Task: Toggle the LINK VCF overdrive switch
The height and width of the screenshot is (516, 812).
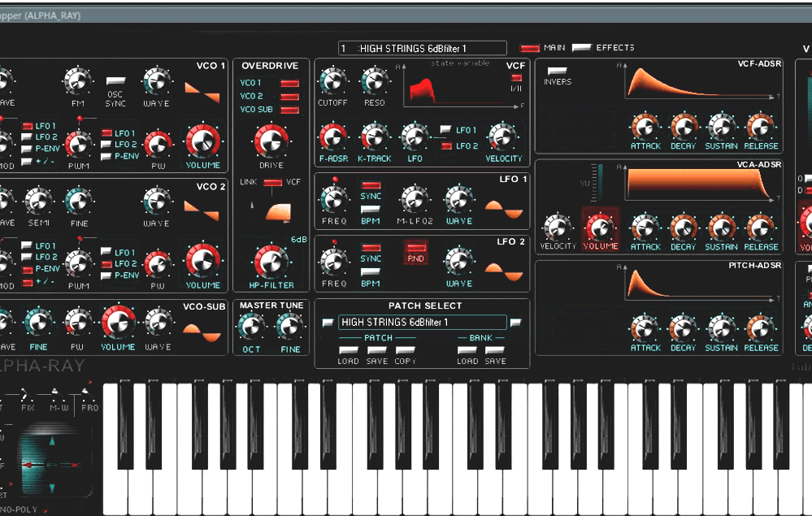Action: (272, 183)
